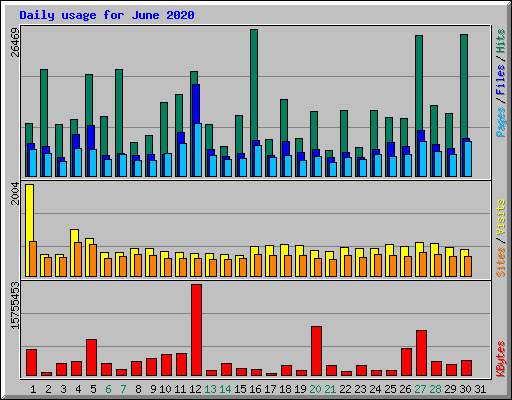The height and width of the screenshot is (400, 512).
Task: Click the 2004 visits axis value
Action: click(x=15, y=193)
